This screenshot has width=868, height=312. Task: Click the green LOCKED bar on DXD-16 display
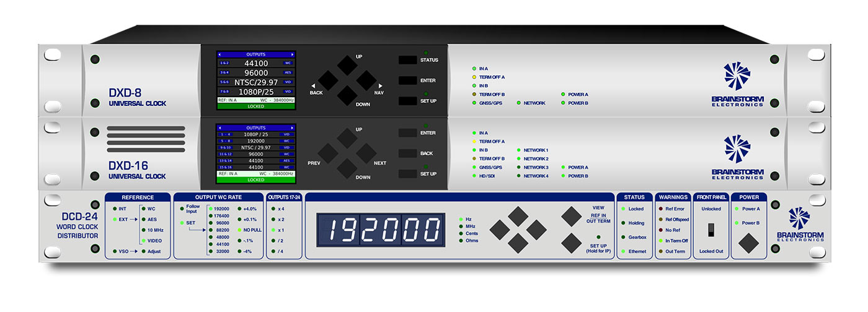pyautogui.click(x=256, y=180)
